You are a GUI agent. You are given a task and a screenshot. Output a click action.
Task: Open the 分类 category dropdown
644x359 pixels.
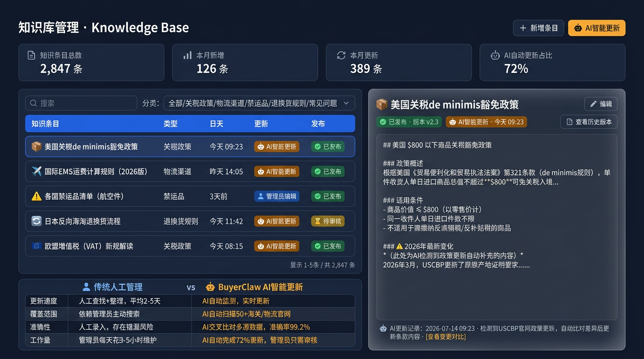(x=259, y=103)
